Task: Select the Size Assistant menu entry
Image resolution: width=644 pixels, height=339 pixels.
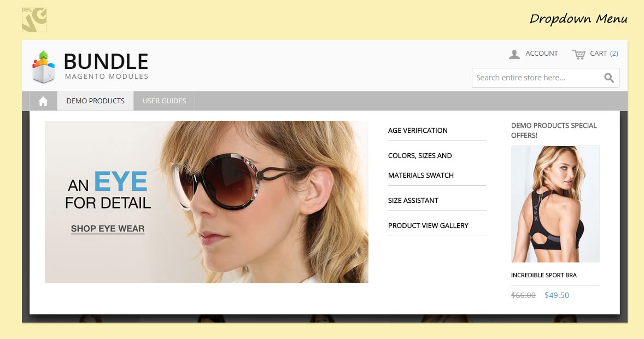Action: click(413, 201)
